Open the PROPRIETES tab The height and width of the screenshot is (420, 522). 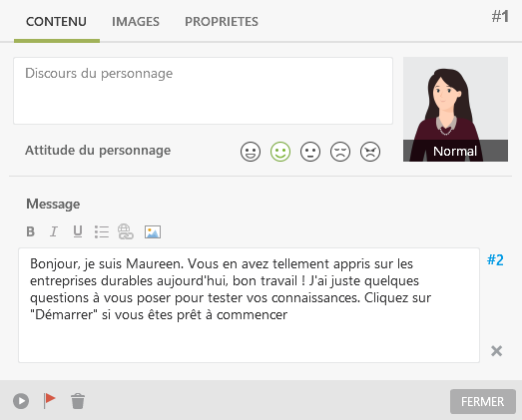click(222, 22)
